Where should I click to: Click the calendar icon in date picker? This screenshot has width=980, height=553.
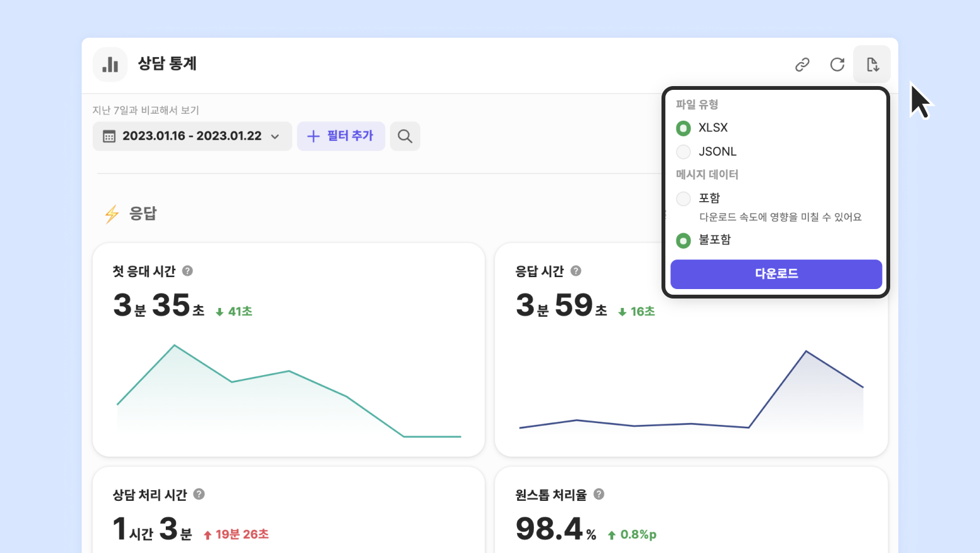(x=109, y=136)
